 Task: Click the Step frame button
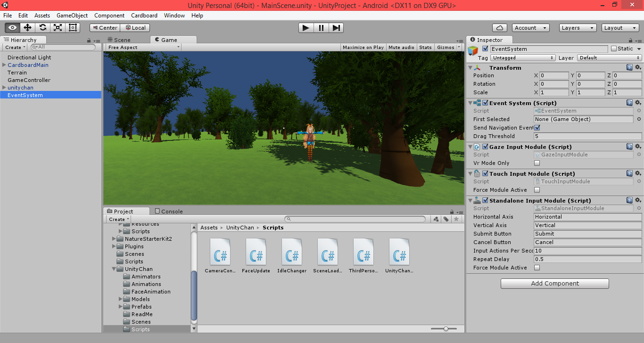[336, 28]
